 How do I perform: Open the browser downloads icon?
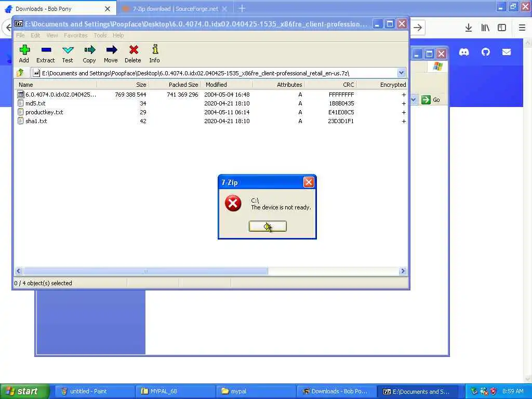pos(469,28)
